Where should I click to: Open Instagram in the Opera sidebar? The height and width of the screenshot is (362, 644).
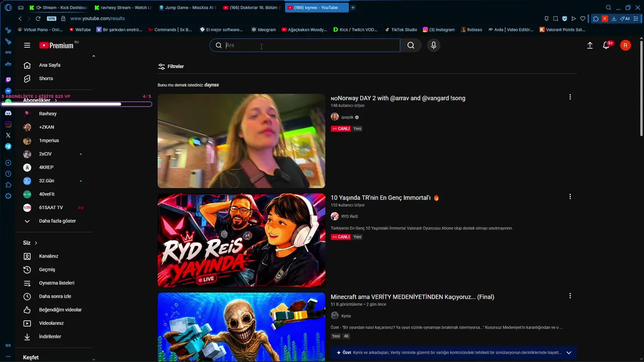[x=8, y=124]
